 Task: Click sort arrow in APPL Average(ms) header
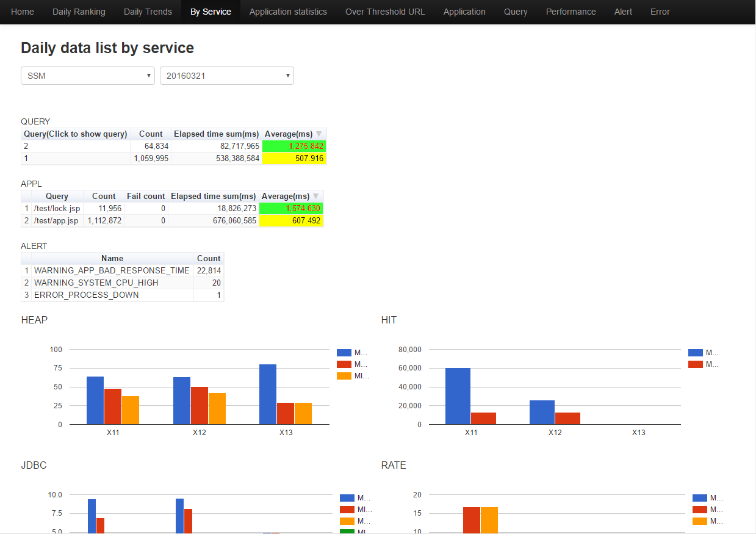(x=315, y=197)
